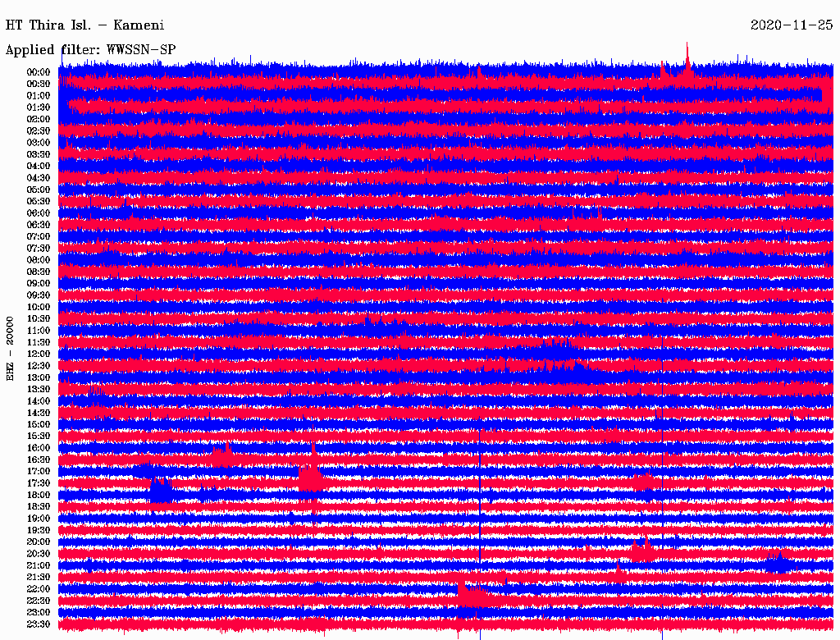Click the 23:00 time label
This screenshot has height=640, width=840.
(39, 612)
